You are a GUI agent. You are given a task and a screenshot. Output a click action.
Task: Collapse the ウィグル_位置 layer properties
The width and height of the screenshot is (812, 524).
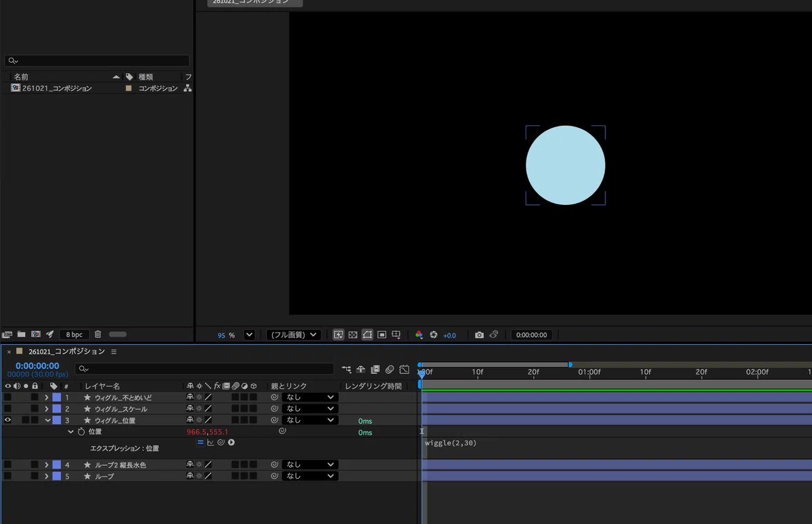click(x=47, y=420)
